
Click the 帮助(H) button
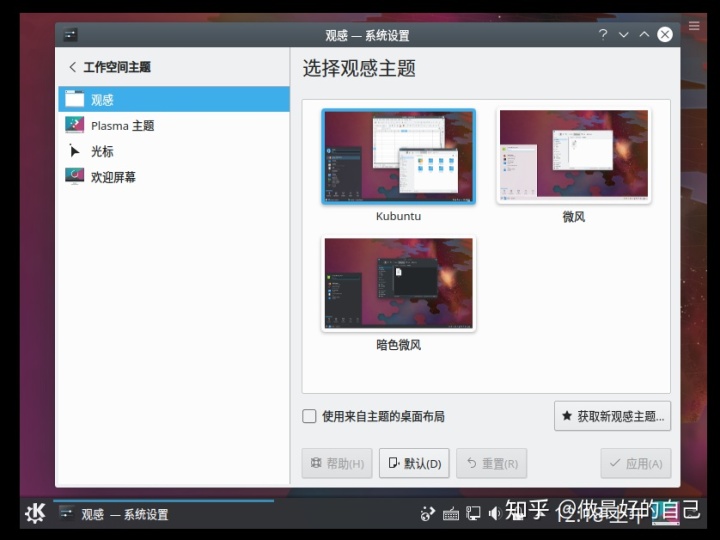(x=337, y=463)
